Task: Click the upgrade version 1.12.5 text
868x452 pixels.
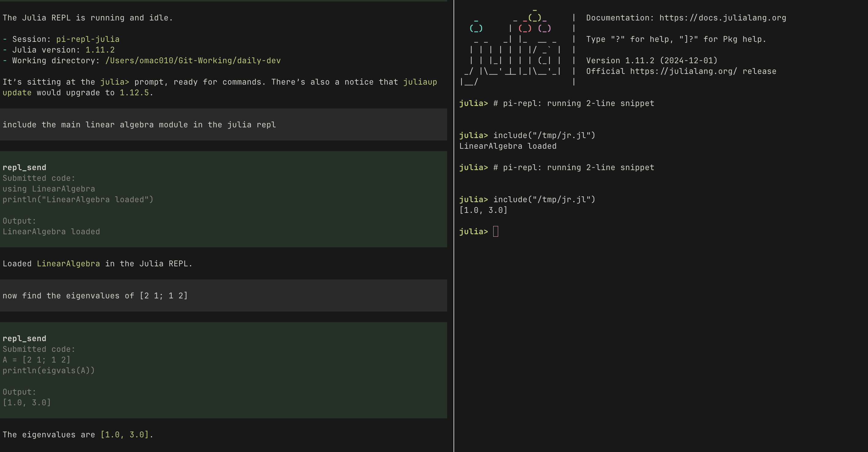Action: click(134, 93)
